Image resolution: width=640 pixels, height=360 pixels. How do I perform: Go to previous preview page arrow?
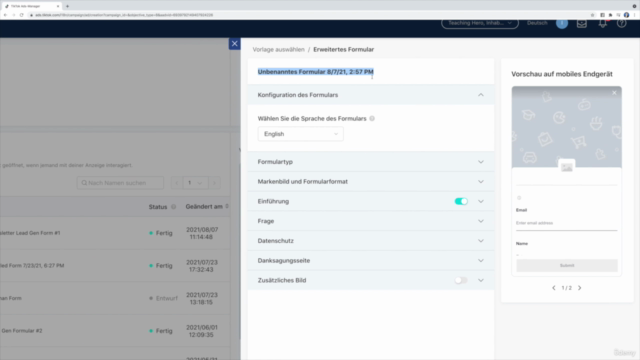pos(554,288)
